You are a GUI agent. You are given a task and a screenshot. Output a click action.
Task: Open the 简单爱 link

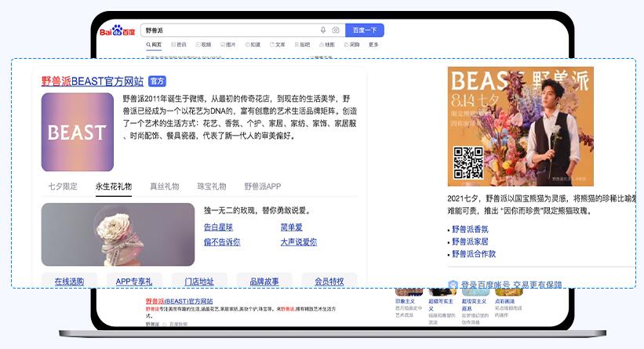tap(291, 227)
